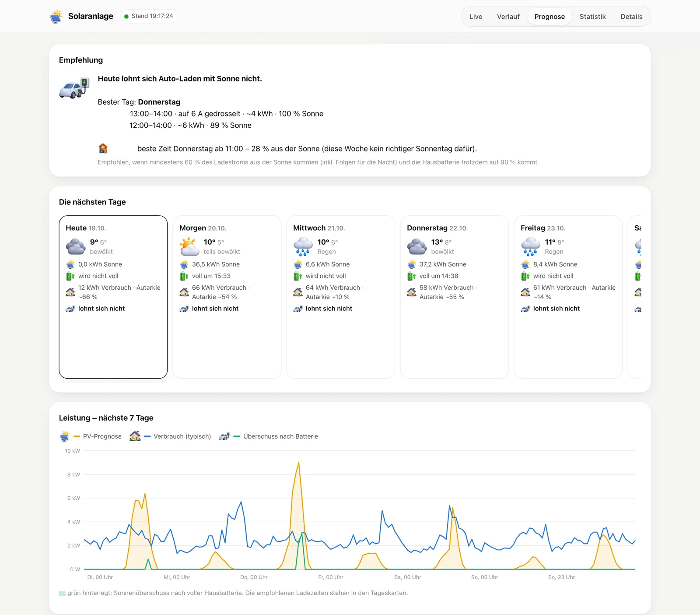
Task: Click the Donnerstag 22.10. card heading
Action: pyautogui.click(x=437, y=228)
